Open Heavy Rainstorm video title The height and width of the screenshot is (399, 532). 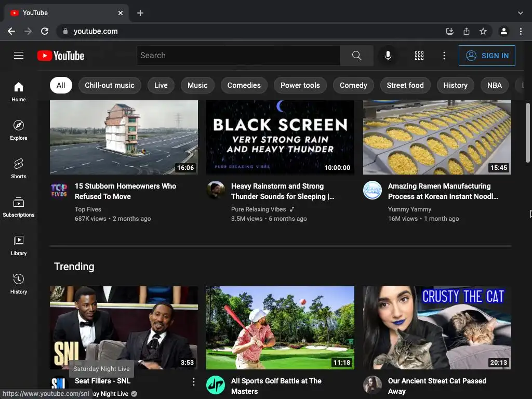282,191
